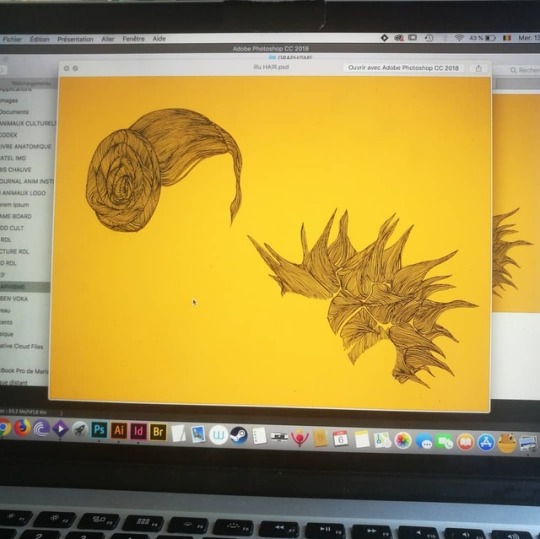Click the Creative Cloud menu bar icon

399,38
